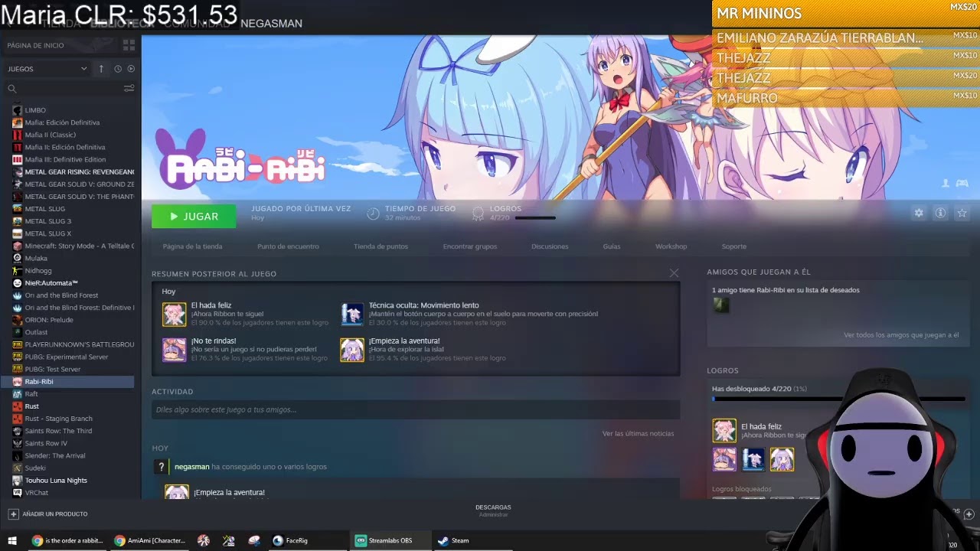Open El hada feliz achievement icon in summary
Image resolution: width=980 pixels, height=551 pixels.
pyautogui.click(x=174, y=315)
